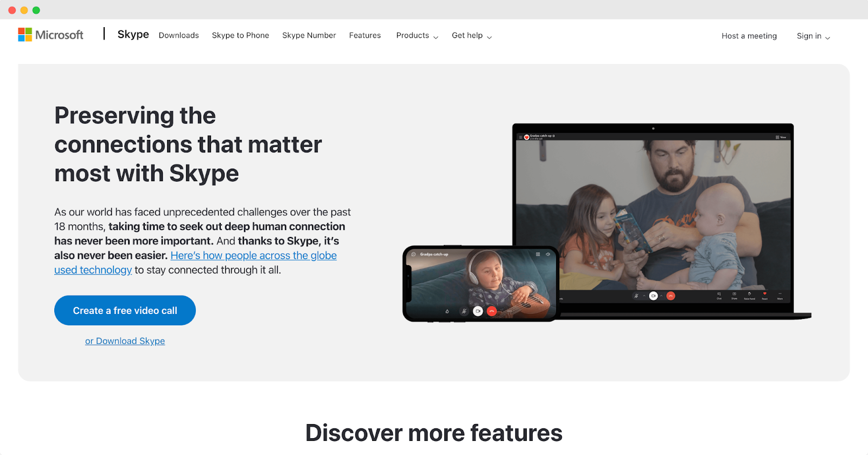The width and height of the screenshot is (868, 455).
Task: Open the Downloads menu item
Action: pos(179,35)
